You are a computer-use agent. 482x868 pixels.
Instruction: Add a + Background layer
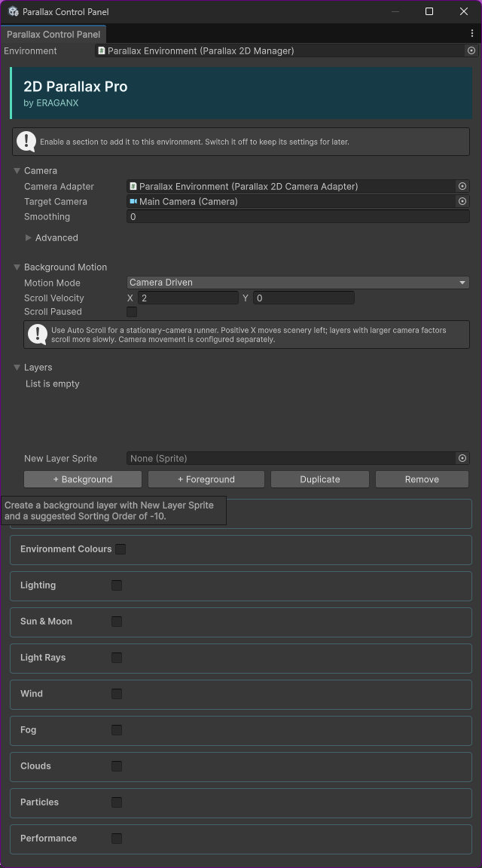(x=83, y=479)
